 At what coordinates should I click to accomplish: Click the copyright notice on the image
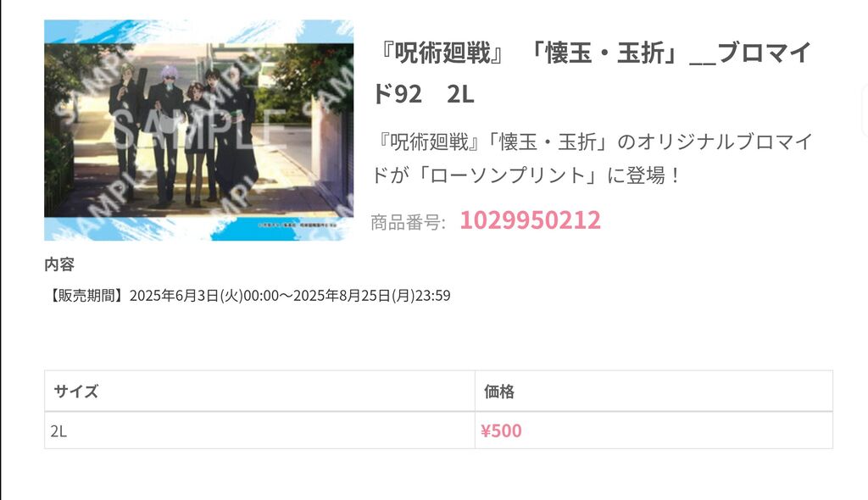click(298, 225)
